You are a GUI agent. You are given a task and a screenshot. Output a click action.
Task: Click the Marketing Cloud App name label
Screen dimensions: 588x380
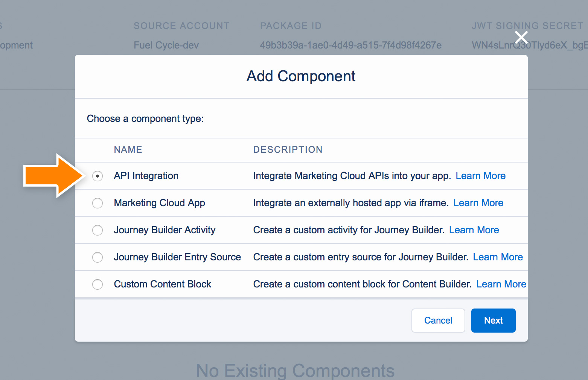160,203
